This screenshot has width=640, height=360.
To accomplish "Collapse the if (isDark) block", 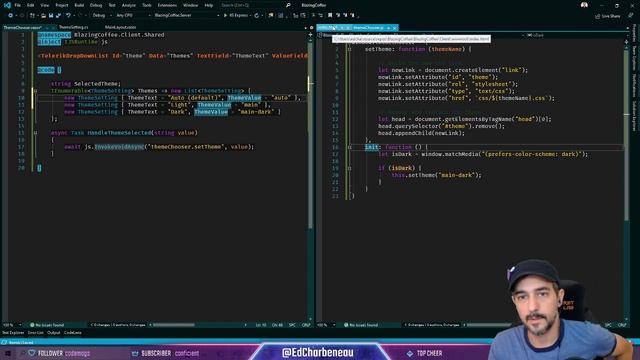I will (349, 168).
